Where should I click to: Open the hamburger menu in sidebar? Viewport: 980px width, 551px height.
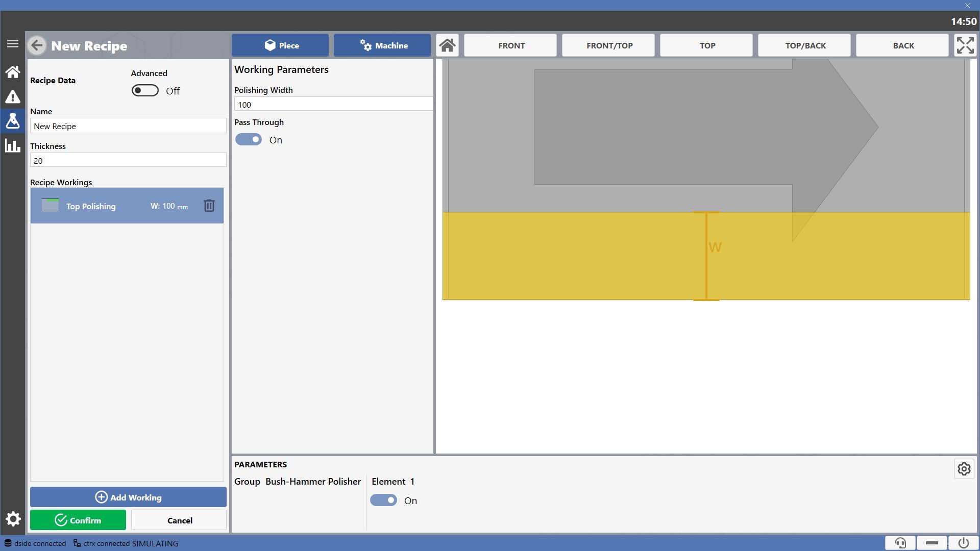pos(13,44)
